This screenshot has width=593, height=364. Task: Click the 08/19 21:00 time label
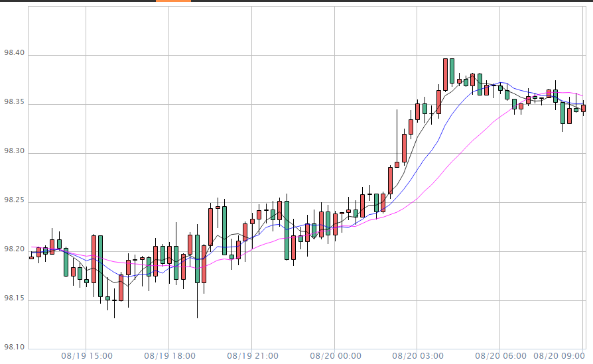(252, 356)
